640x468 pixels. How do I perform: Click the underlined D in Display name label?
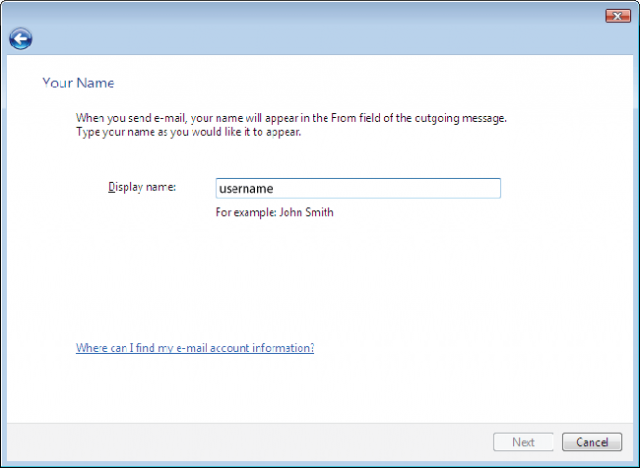point(111,187)
